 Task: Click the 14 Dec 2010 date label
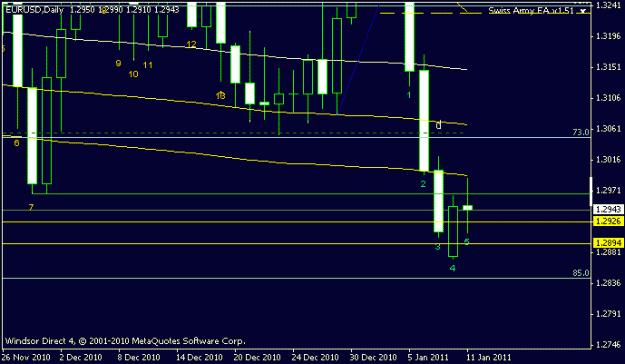199,357
